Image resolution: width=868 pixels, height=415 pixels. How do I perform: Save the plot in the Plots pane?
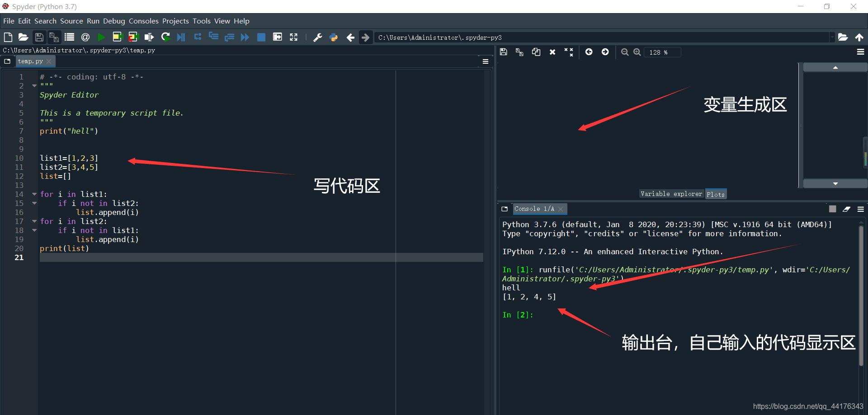[503, 52]
